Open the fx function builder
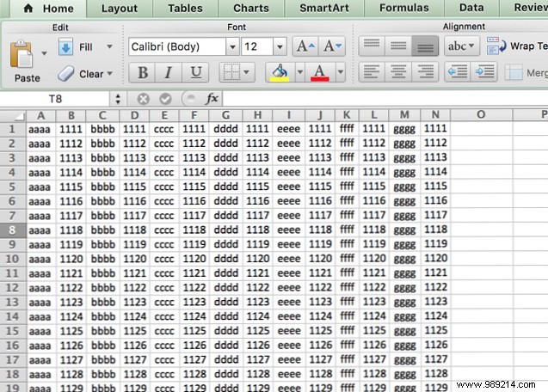The image size is (548, 392). click(212, 99)
